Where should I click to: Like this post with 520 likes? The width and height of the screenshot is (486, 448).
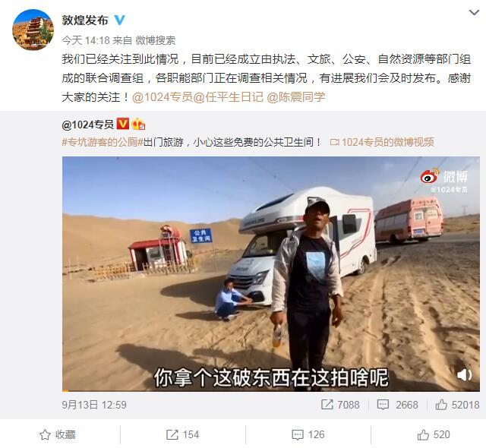pyautogui.click(x=434, y=434)
